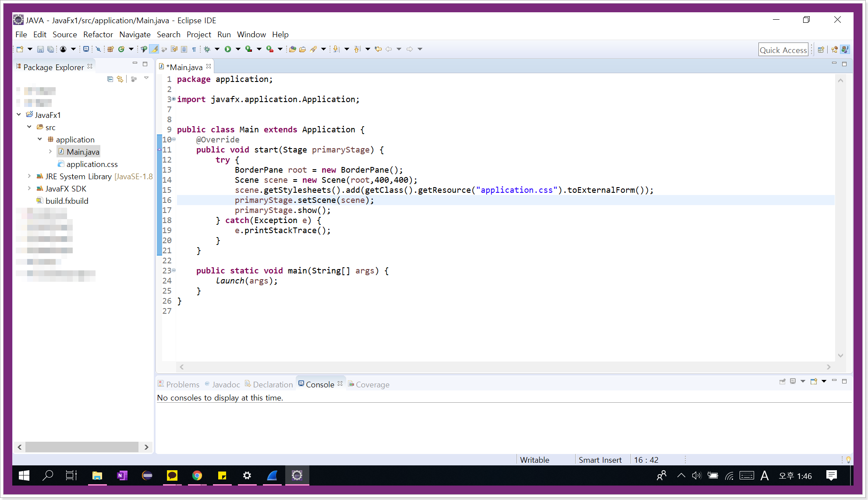Click the New Java Class icon
This screenshot has width=868, height=500.
[x=121, y=49]
